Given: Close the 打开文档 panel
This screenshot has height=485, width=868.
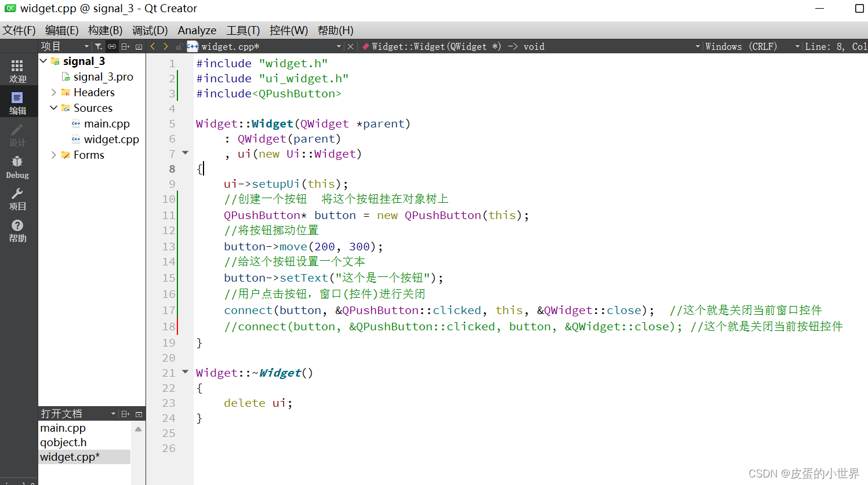Looking at the screenshot, I should [139, 414].
